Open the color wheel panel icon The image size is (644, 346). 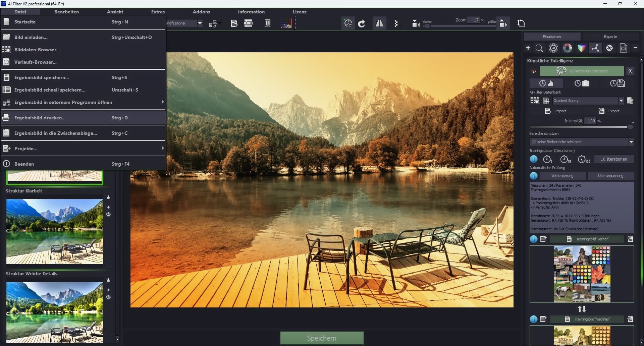coord(568,48)
